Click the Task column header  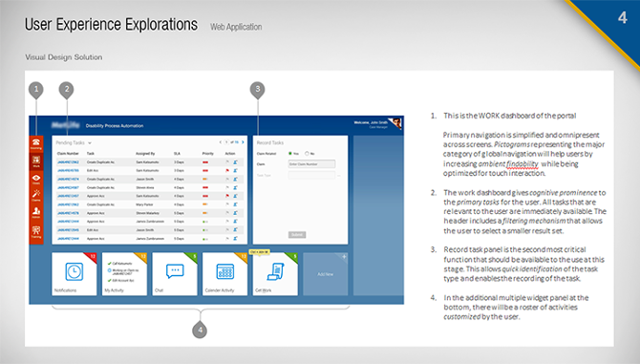tap(91, 154)
